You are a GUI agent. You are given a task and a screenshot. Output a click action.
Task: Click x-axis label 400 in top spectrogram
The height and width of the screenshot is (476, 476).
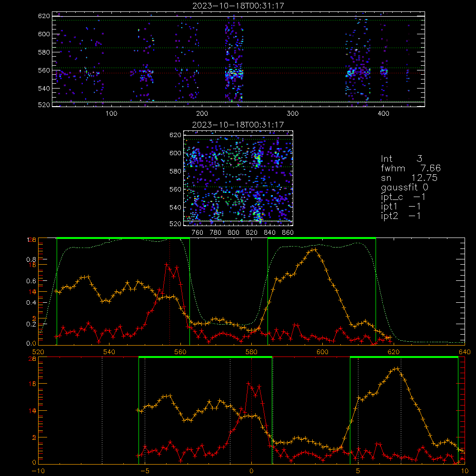click(x=383, y=114)
